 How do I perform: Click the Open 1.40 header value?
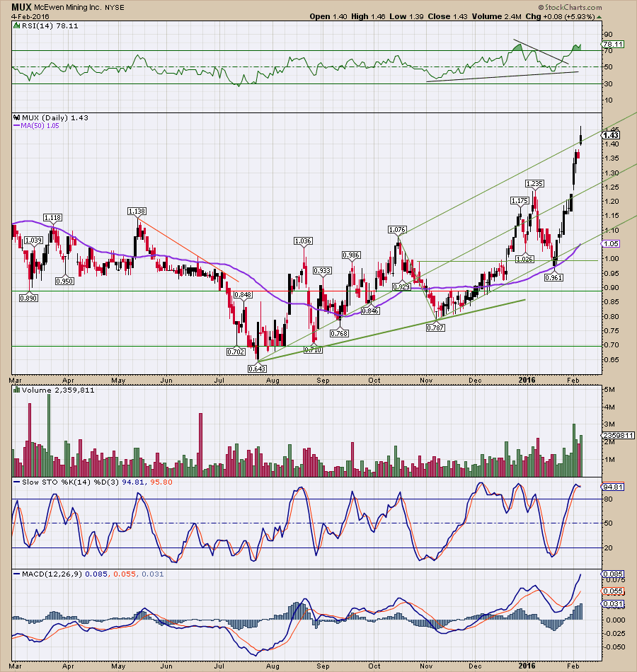tap(328, 17)
